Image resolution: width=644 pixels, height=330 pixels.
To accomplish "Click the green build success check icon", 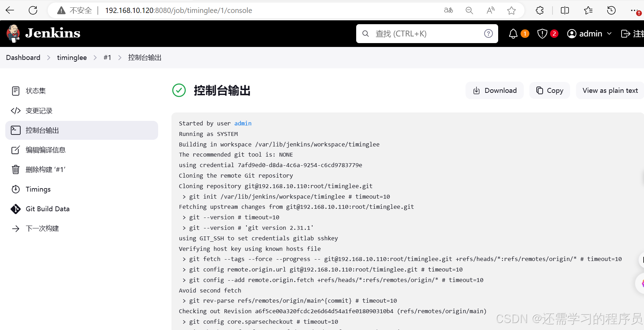I will click(179, 90).
